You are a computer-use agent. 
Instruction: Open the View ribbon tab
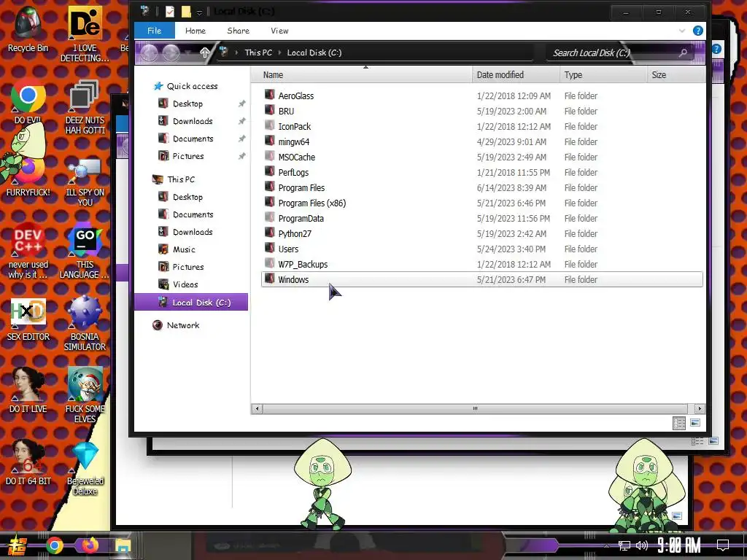(x=279, y=31)
